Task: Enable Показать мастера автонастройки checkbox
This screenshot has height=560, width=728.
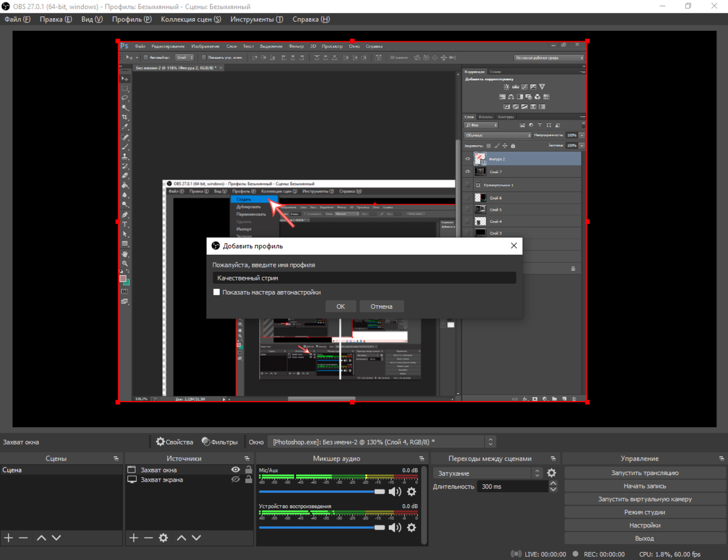Action: [x=216, y=292]
